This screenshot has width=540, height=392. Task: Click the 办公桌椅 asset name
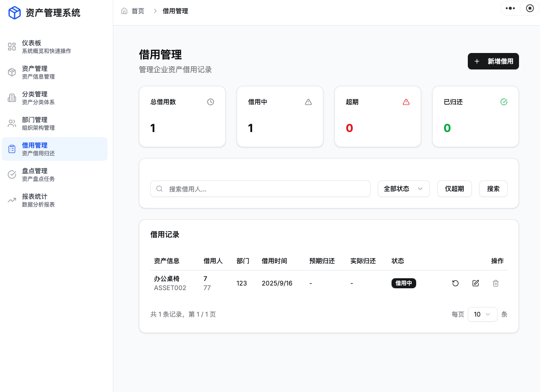[x=167, y=279]
